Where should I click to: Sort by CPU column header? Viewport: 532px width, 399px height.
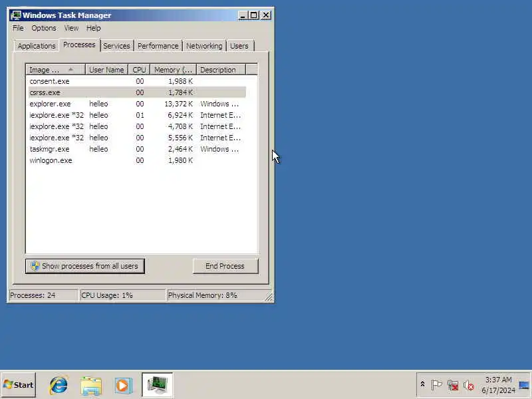point(139,70)
